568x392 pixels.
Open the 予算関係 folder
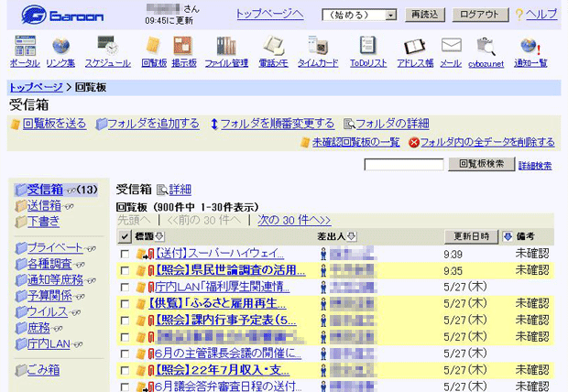(49, 296)
